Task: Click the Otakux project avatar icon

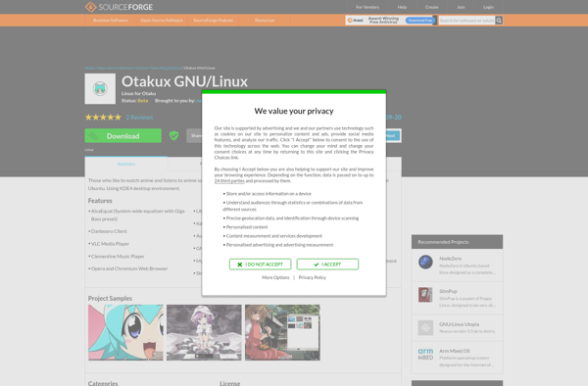Action: [x=100, y=89]
